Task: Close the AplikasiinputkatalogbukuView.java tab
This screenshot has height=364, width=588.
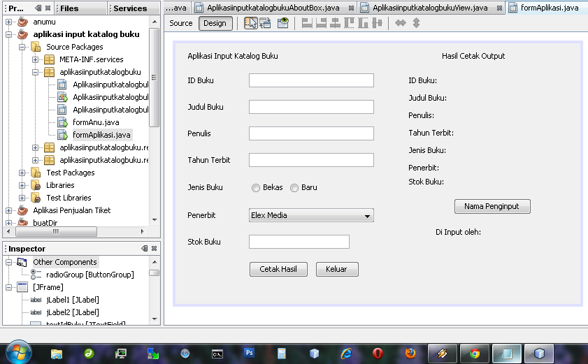Action: 499,8
